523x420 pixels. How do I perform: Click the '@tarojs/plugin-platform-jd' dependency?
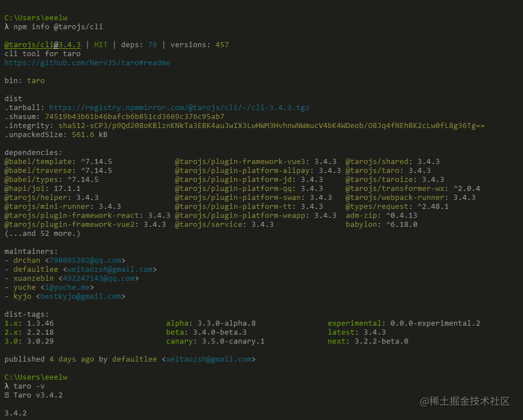tap(249, 180)
